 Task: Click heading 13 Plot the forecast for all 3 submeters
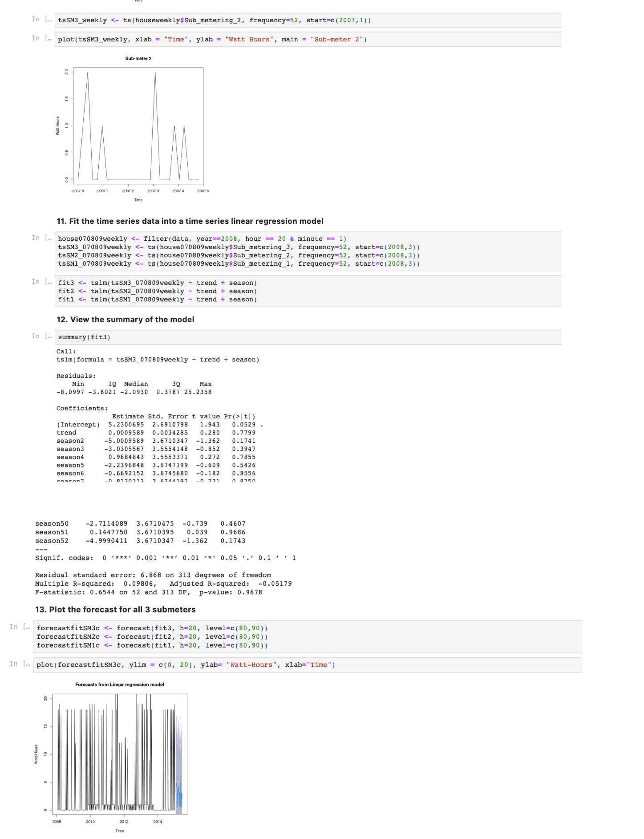tap(115, 610)
